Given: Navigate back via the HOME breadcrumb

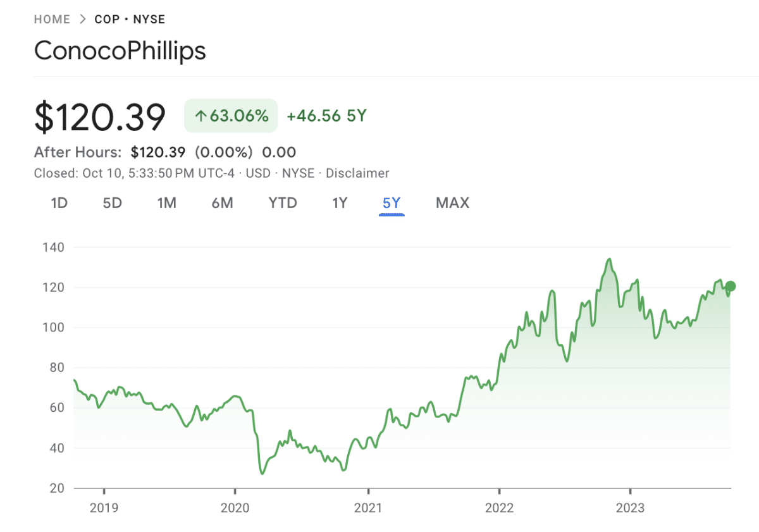Looking at the screenshot, I should click(x=52, y=19).
